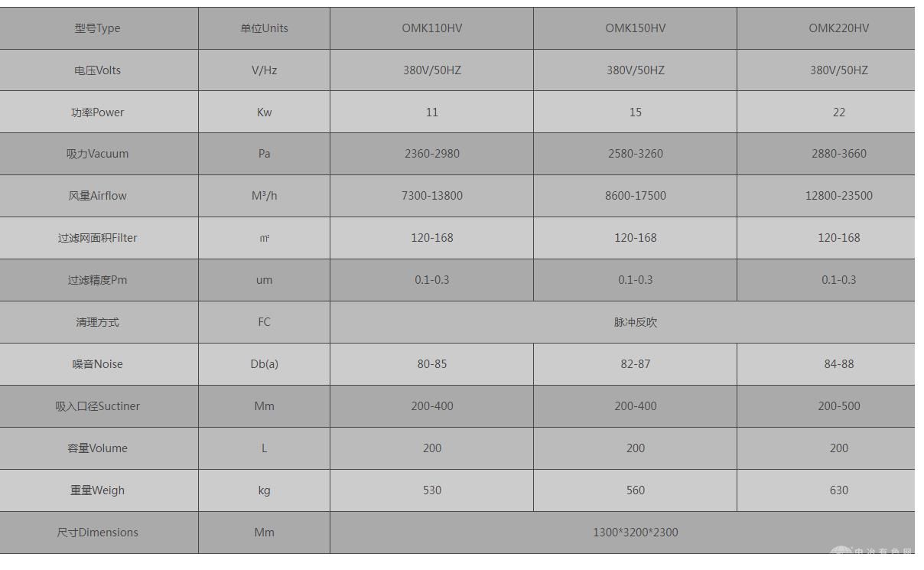Select the 吸力Vacuum row label
Viewport: 924px width, 570px height.
99,154
